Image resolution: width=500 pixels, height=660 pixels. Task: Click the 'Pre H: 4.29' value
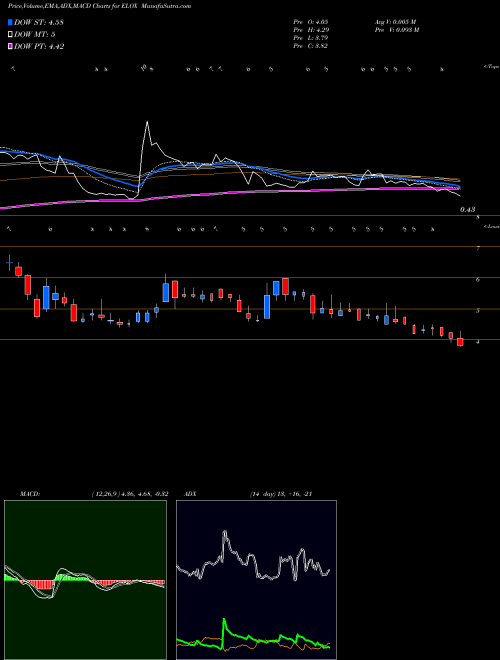click(311, 30)
